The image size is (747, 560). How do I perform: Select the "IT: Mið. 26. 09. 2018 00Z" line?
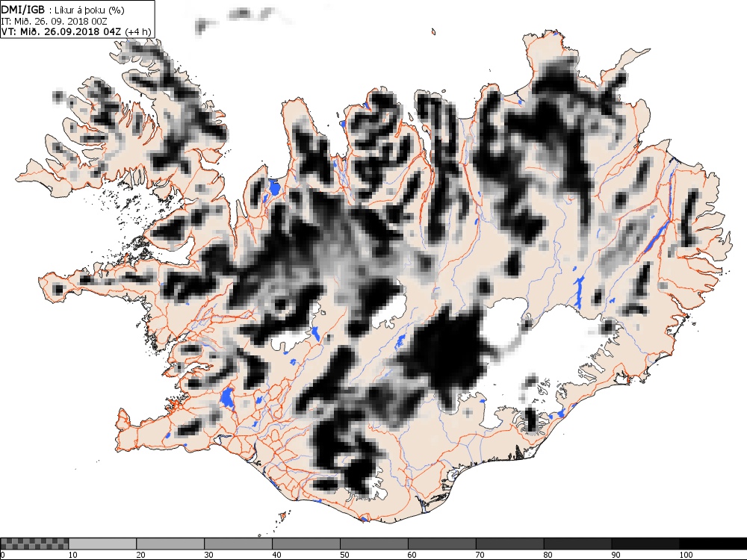click(x=55, y=22)
